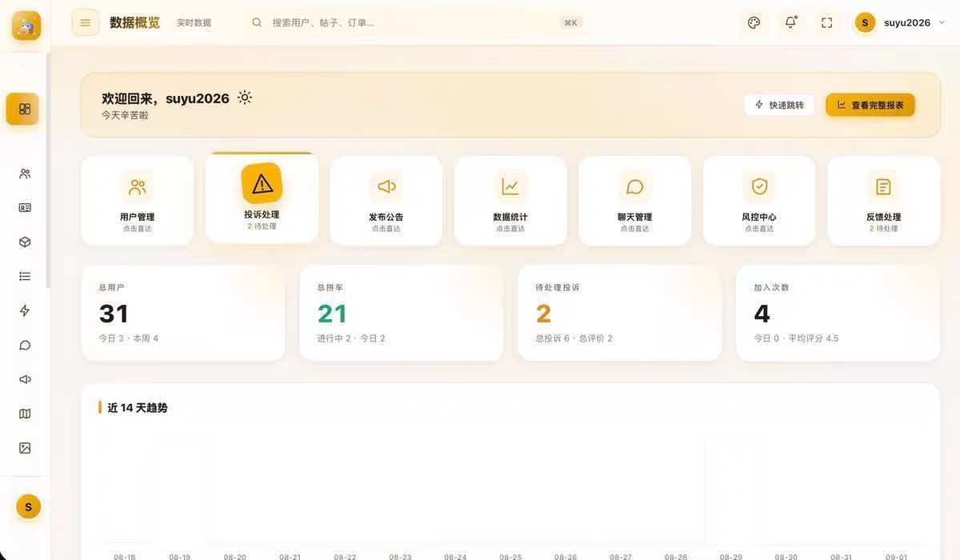Screen dimensions: 960x560
Task: Click the 加入次数 value 4
Action: click(762, 313)
